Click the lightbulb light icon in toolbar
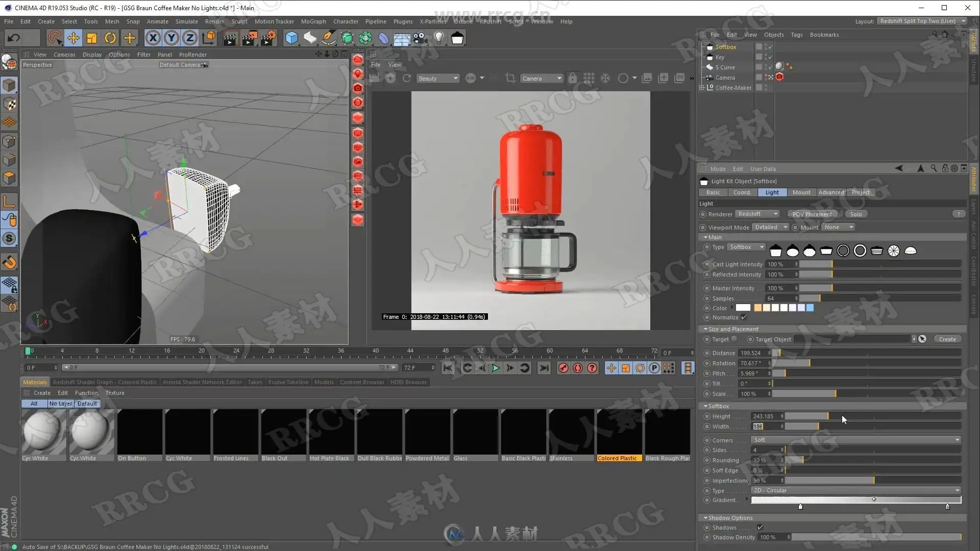The width and height of the screenshot is (980, 551). coord(438,38)
